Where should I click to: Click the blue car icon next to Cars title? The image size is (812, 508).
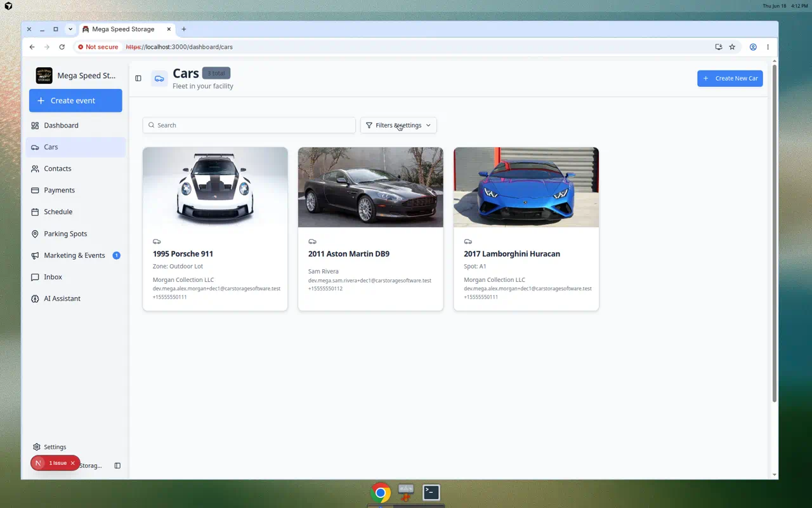[159, 79]
